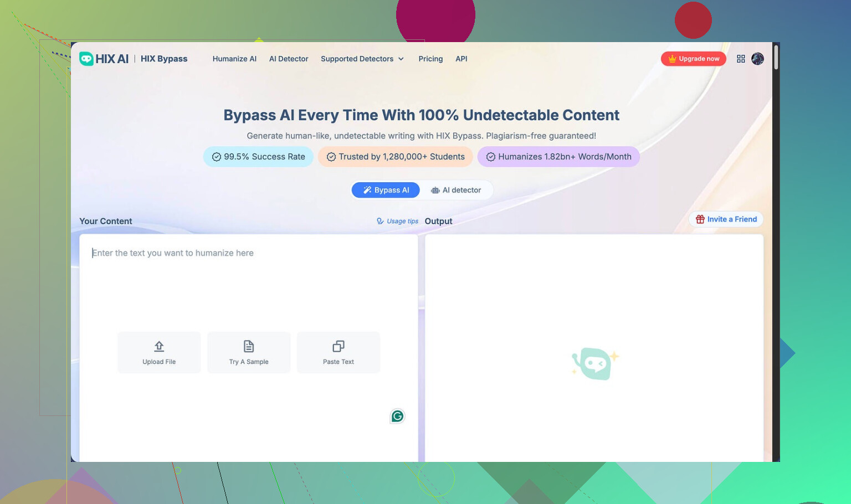Click the Upgrade now button
The height and width of the screenshot is (504, 851).
click(x=693, y=59)
